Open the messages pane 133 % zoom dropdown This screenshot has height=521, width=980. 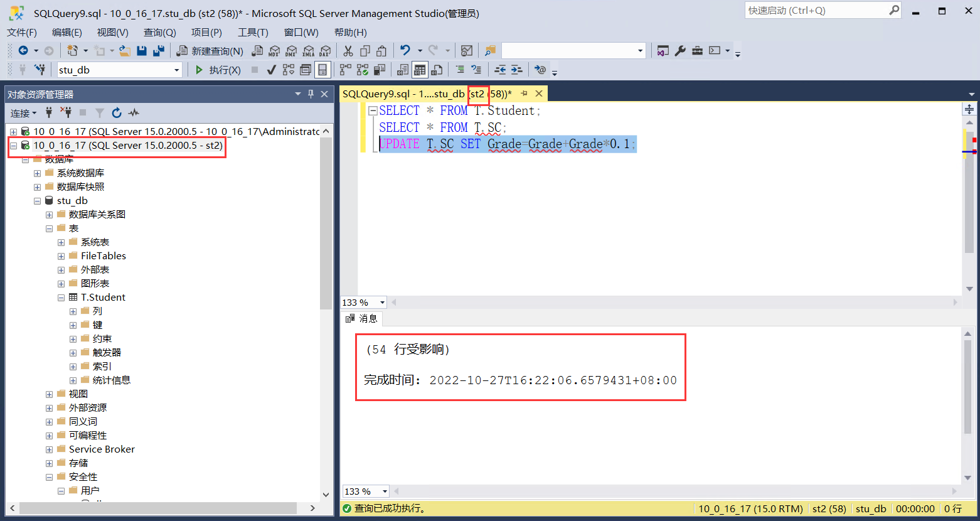click(x=385, y=491)
